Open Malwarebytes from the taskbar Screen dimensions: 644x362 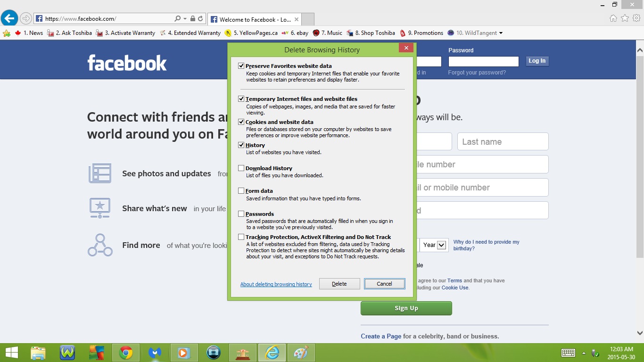point(155,353)
